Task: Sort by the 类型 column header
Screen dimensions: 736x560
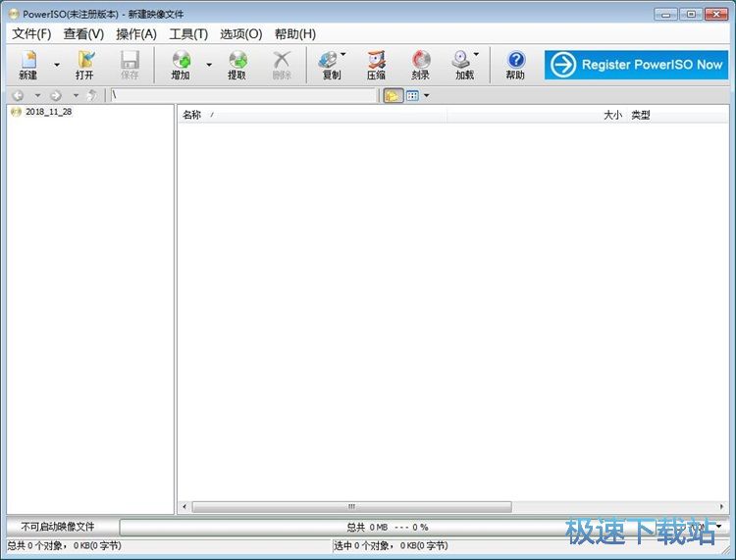Action: click(x=641, y=115)
